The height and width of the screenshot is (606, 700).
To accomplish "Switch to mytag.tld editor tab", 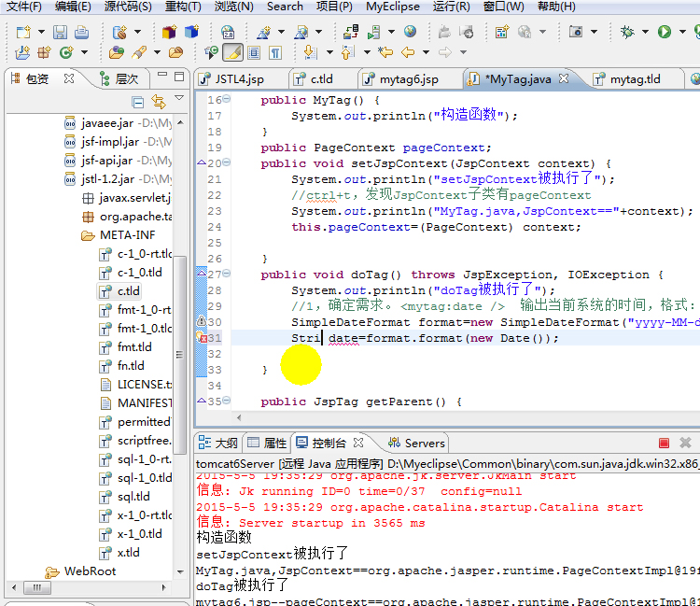I will pyautogui.click(x=635, y=79).
